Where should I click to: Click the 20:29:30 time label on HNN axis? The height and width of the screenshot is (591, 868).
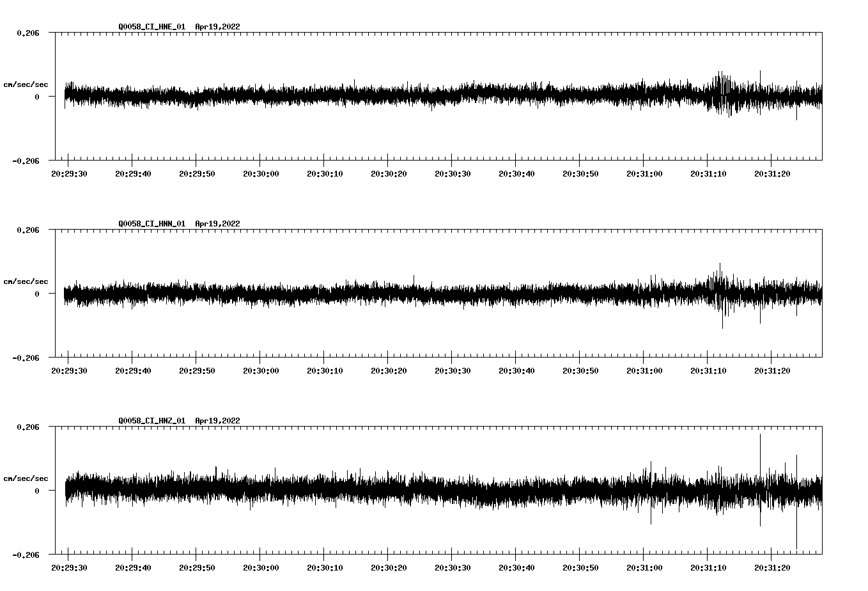coord(69,371)
